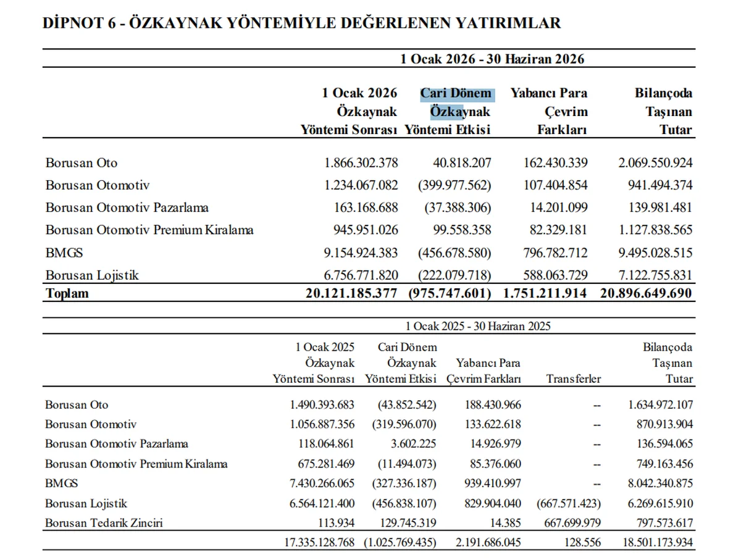This screenshot has width=741, height=560.
Task: Select value 870.913.904
Action: click(663, 425)
